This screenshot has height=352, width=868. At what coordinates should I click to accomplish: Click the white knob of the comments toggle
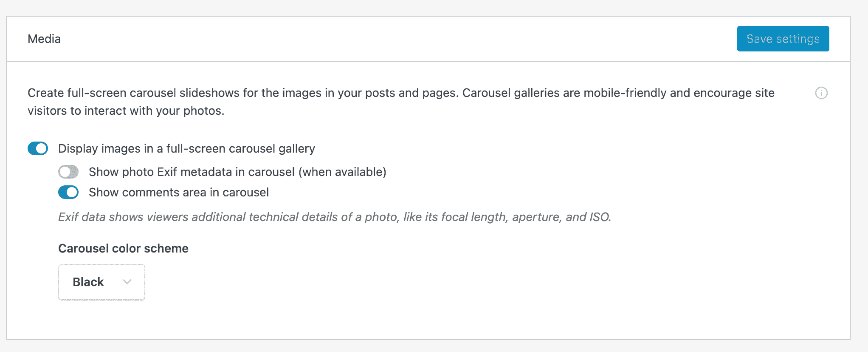click(73, 192)
